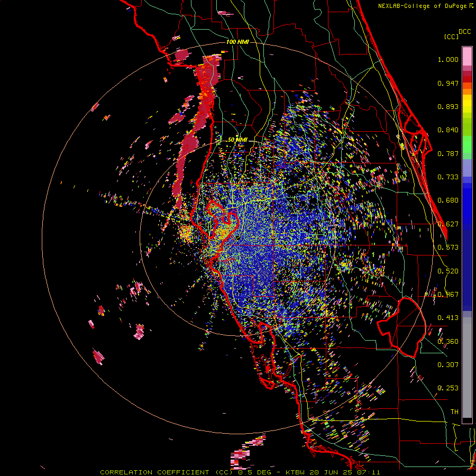Click the 0.733 value on the color scale
This screenshot has height=476, width=476.
[448, 177]
